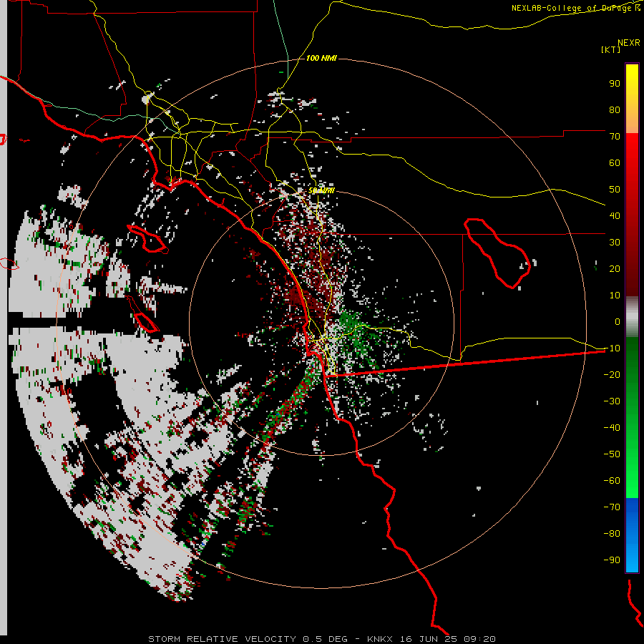This screenshot has width=644, height=644.
Task: Pick the gray zero-velocity color bar segment
Action: (x=632, y=317)
